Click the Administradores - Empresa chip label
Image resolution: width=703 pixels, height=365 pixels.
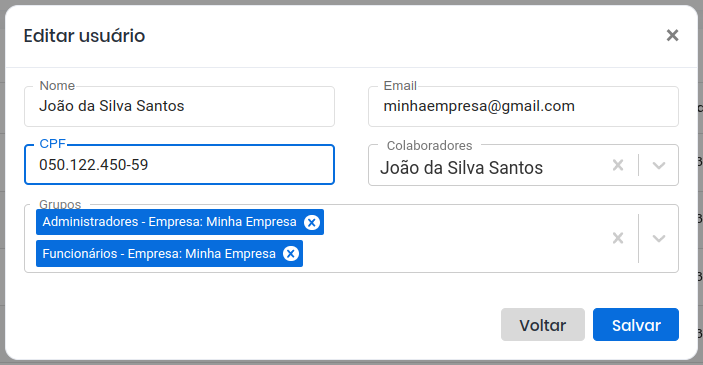tap(169, 222)
